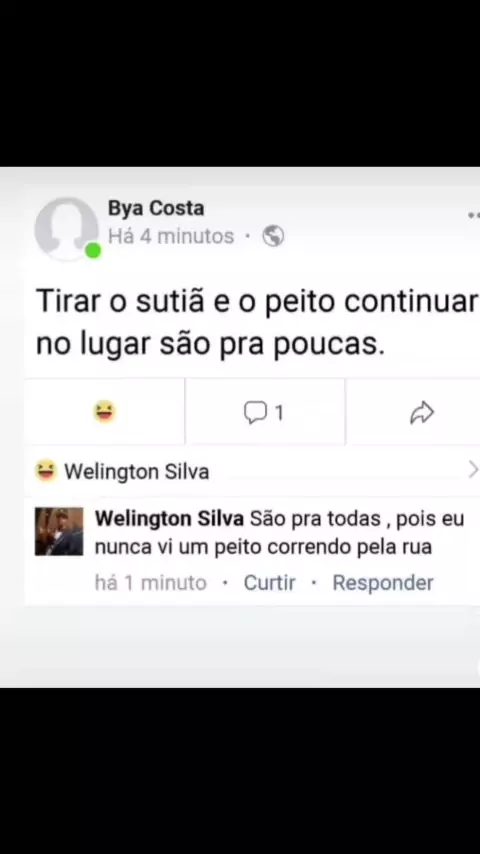The image size is (480, 854).
Task: Click Responder to reply to comment
Action: point(383,583)
